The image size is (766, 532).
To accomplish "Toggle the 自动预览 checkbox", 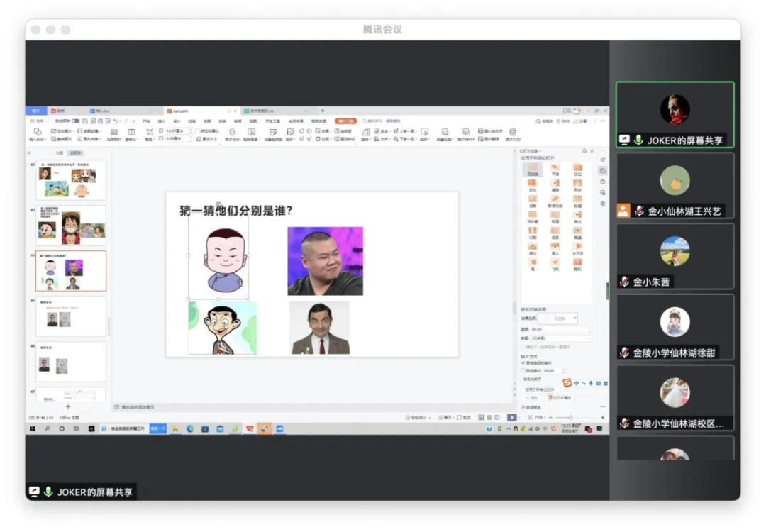I will click(x=523, y=407).
